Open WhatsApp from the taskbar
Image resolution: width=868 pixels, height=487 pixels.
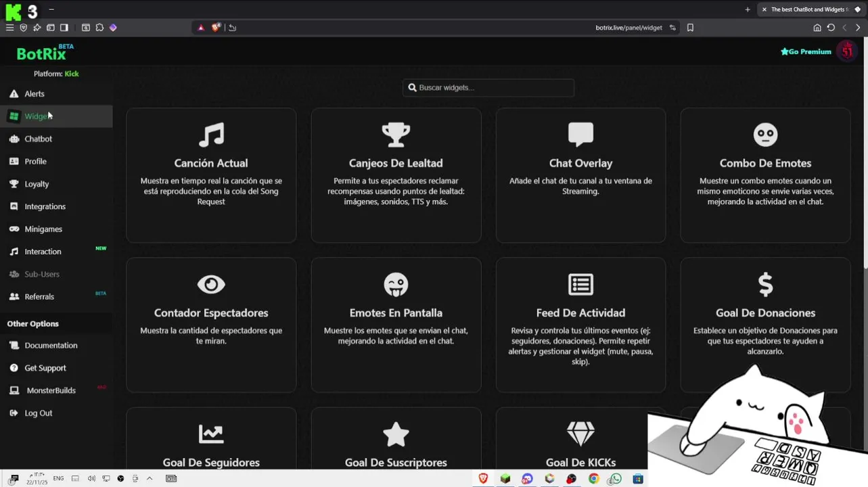point(615,478)
